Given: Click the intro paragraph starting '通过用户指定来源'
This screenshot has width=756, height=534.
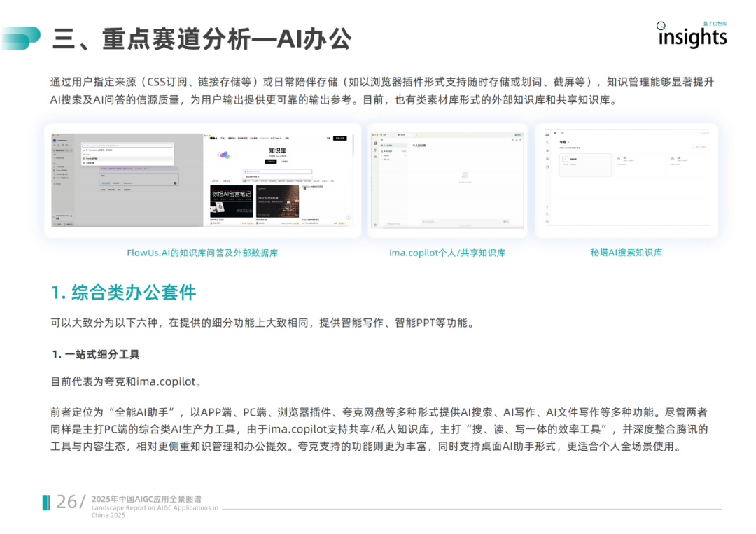Looking at the screenshot, I should pyautogui.click(x=382, y=90).
